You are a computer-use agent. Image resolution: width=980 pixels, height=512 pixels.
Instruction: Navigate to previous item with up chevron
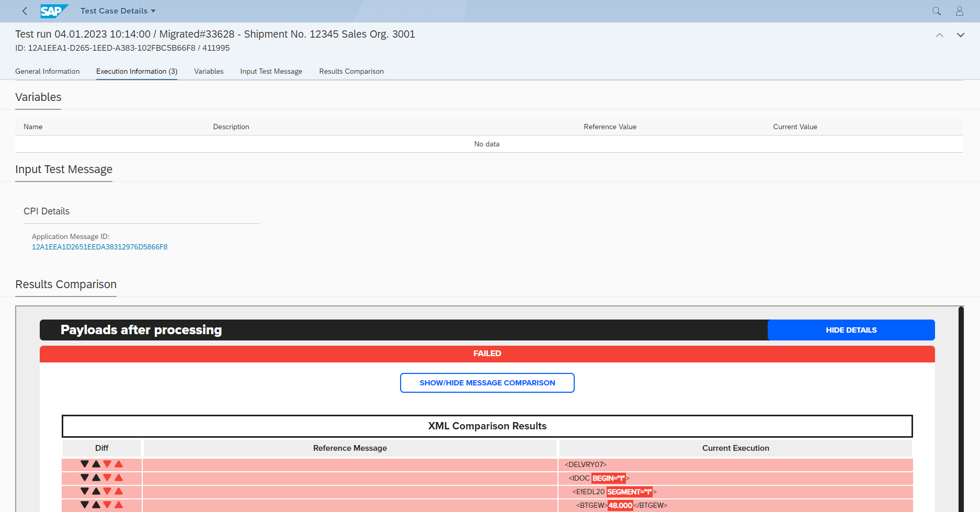[939, 35]
